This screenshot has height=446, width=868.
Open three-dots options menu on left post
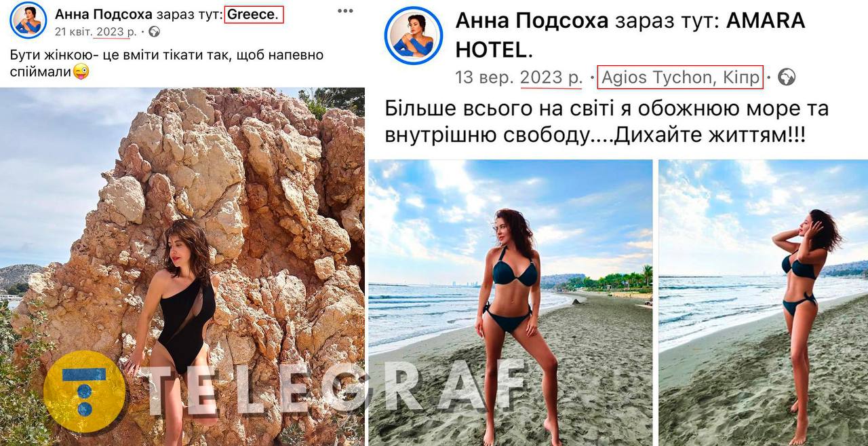tap(345, 12)
